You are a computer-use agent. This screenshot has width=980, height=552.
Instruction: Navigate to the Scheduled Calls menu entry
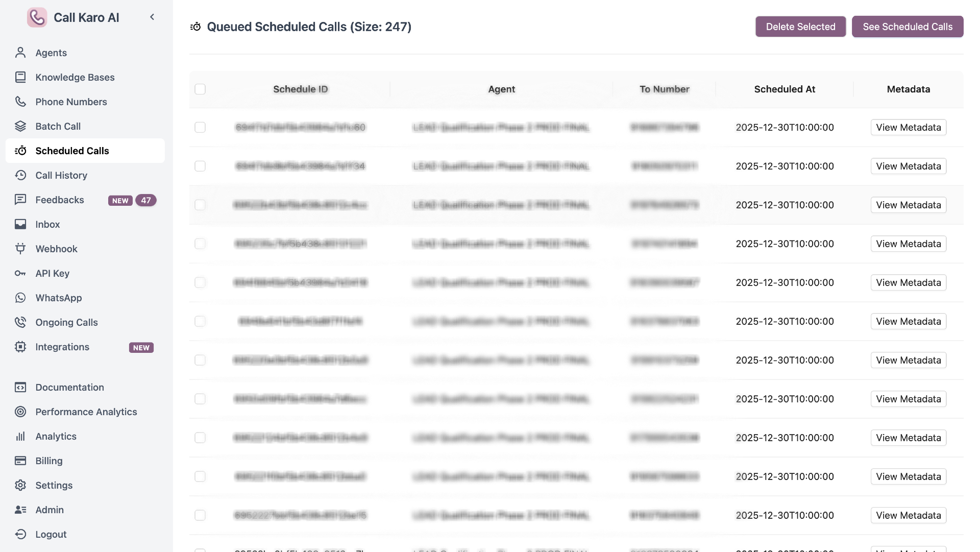tap(72, 151)
